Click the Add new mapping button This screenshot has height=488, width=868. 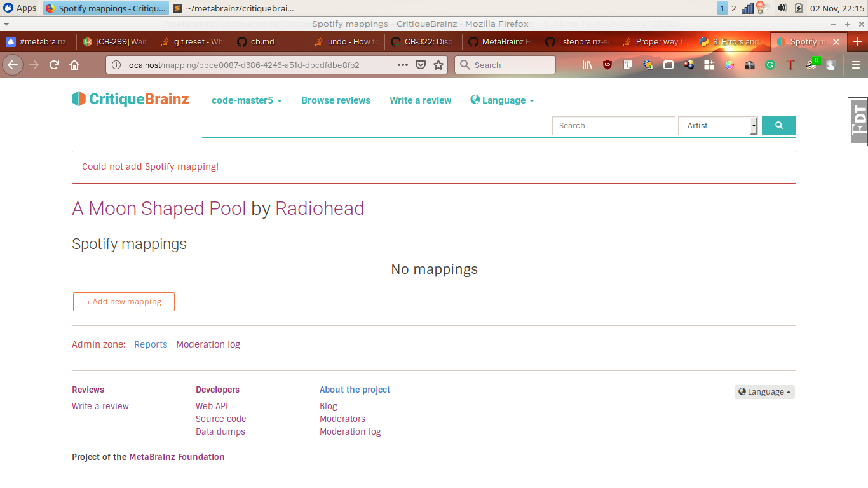(x=124, y=302)
